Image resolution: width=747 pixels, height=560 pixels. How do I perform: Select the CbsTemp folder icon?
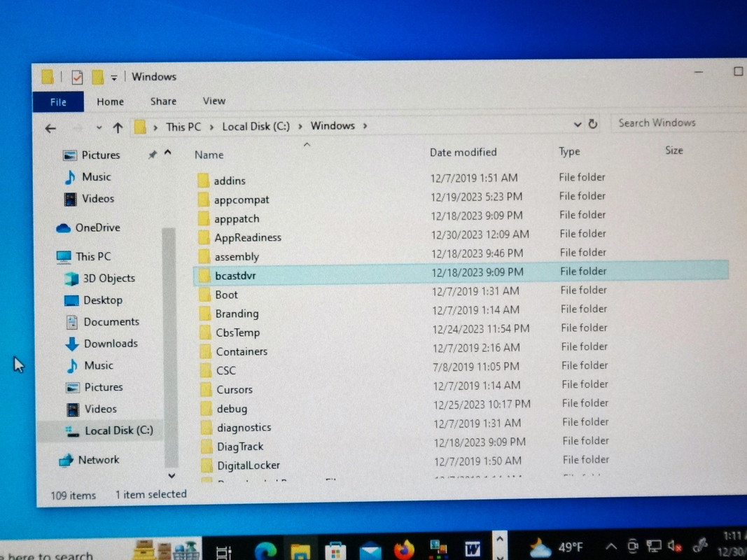[x=206, y=333]
